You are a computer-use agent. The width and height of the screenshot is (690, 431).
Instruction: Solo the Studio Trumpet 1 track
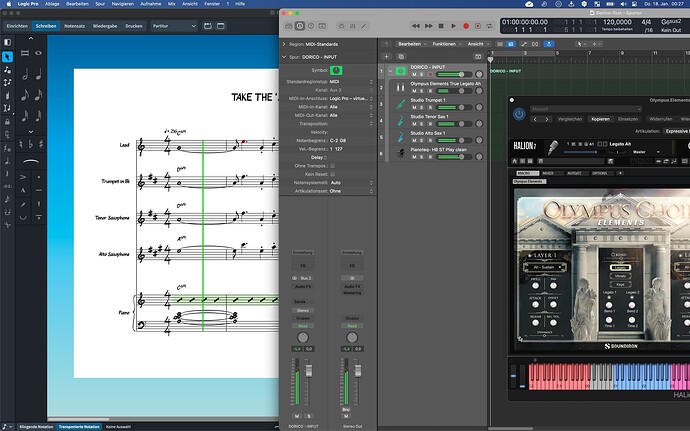[422, 107]
